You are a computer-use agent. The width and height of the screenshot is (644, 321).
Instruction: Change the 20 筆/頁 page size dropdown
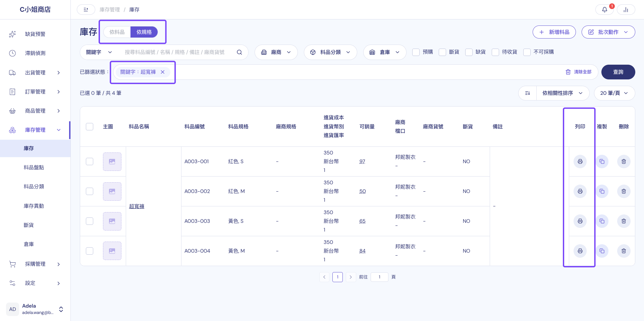(614, 93)
